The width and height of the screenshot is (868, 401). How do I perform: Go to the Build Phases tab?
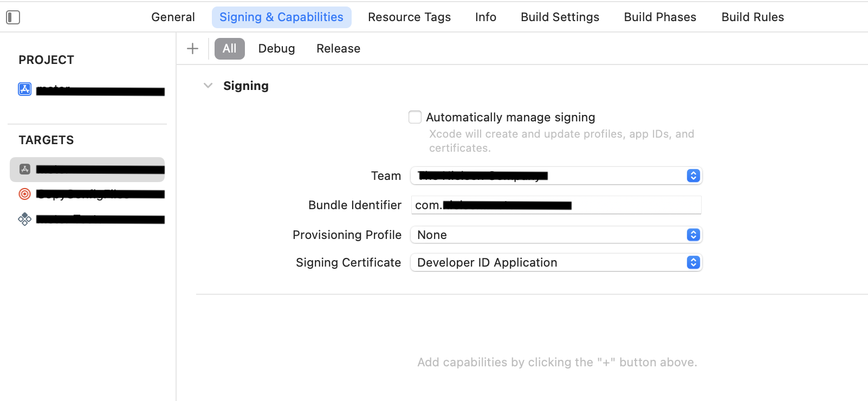[x=660, y=17]
